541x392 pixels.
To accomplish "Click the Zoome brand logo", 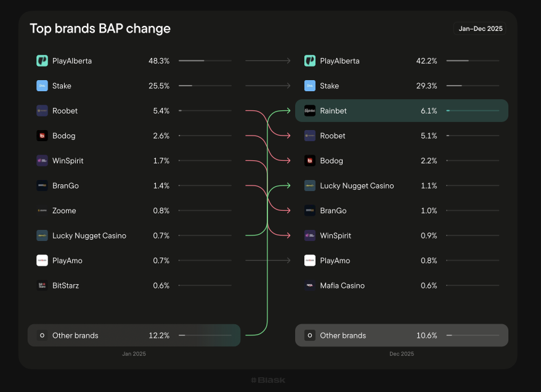I will tap(42, 211).
